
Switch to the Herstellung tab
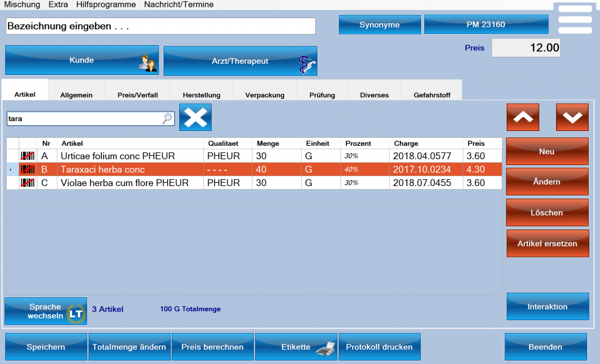[201, 95]
